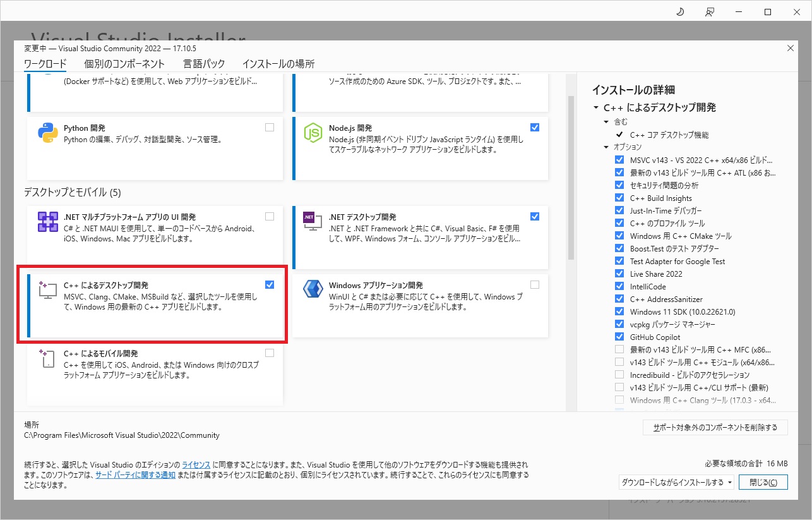Uncheck vcpkg パッケージ マネージャー option
The width and height of the screenshot is (812, 520).
pyautogui.click(x=619, y=324)
